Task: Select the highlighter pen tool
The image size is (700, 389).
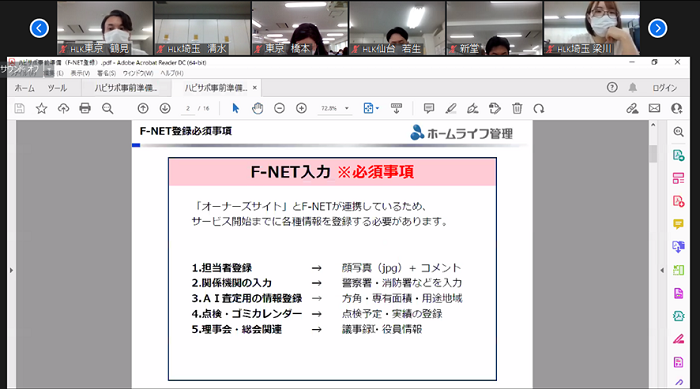Action: [x=451, y=108]
